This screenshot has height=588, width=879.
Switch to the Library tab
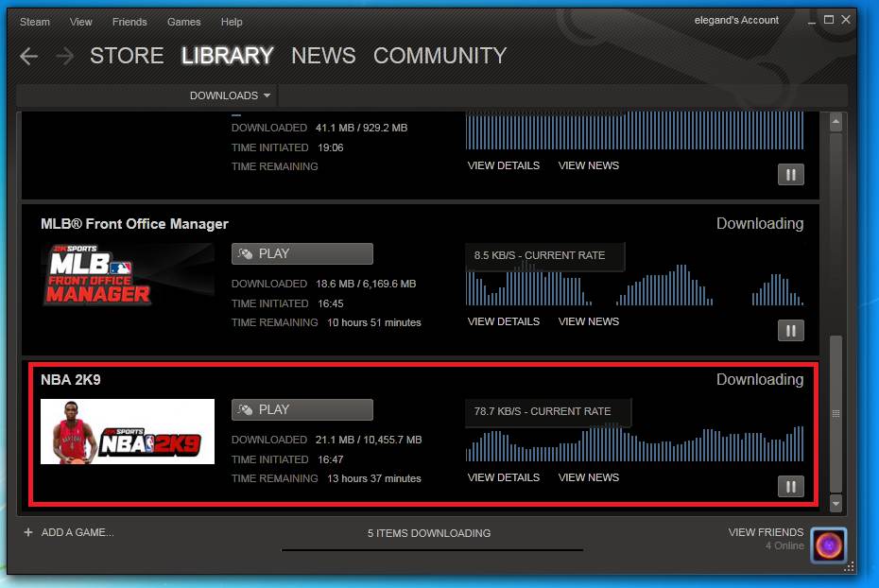tap(228, 56)
